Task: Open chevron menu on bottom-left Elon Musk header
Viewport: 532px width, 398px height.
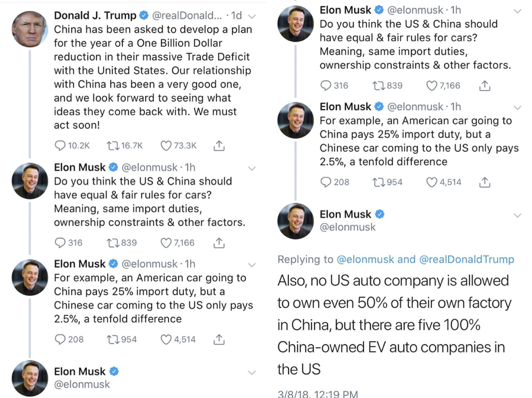Action: [x=252, y=372]
